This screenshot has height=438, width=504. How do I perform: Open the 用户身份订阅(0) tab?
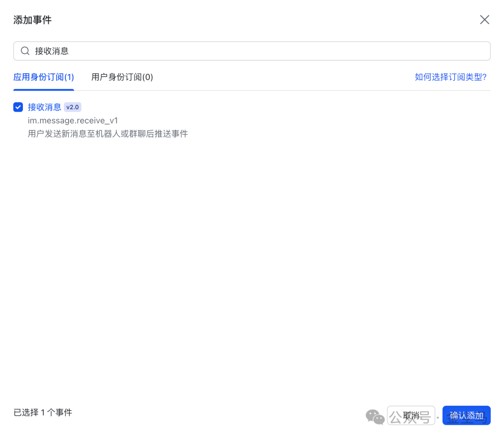[x=122, y=77]
